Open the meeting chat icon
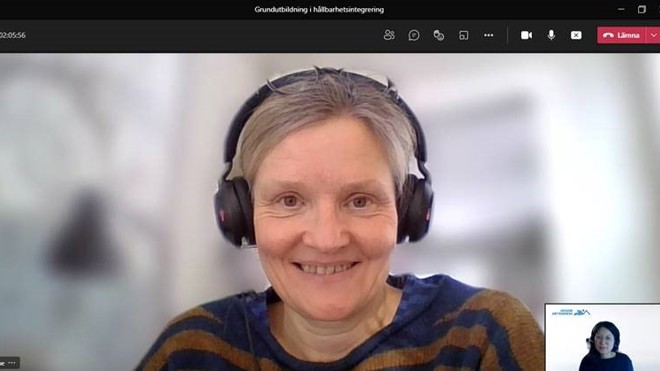Viewport: 660px width, 371px height. 414,35
